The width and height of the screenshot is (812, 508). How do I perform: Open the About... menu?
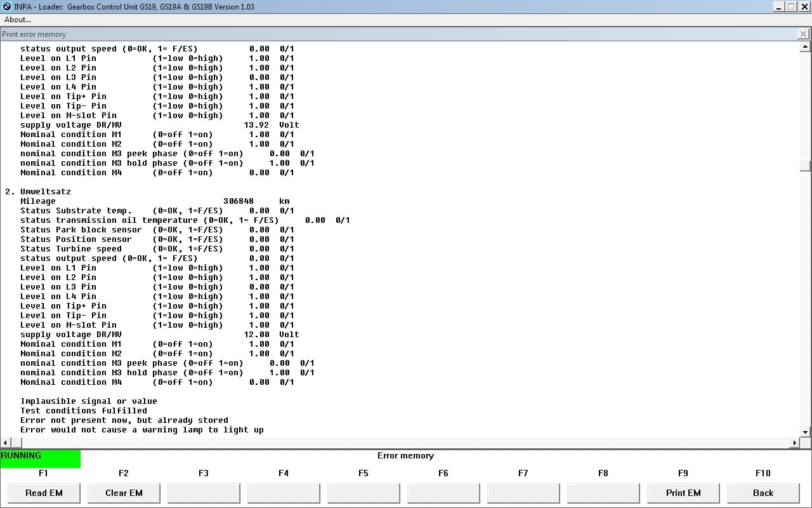(18, 20)
